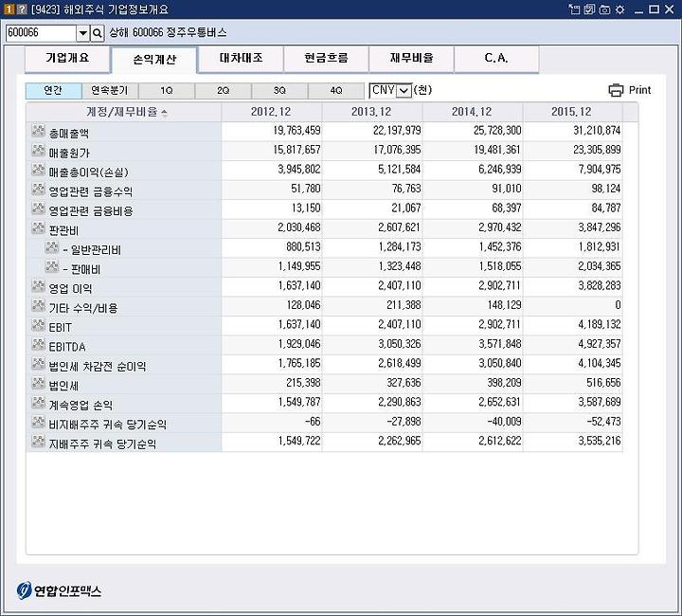Click the 2013.12 column header

click(x=372, y=112)
